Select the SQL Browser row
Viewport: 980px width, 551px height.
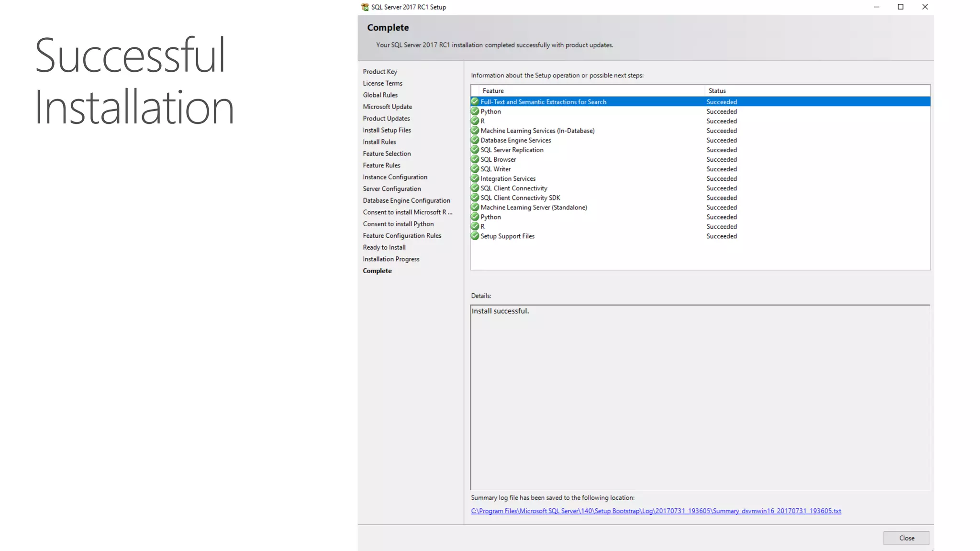(x=701, y=159)
